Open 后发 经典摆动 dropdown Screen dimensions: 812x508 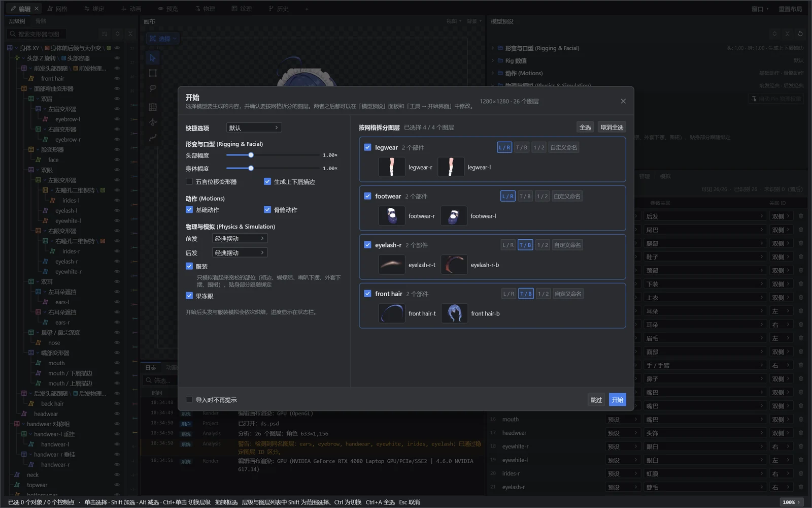pos(240,252)
